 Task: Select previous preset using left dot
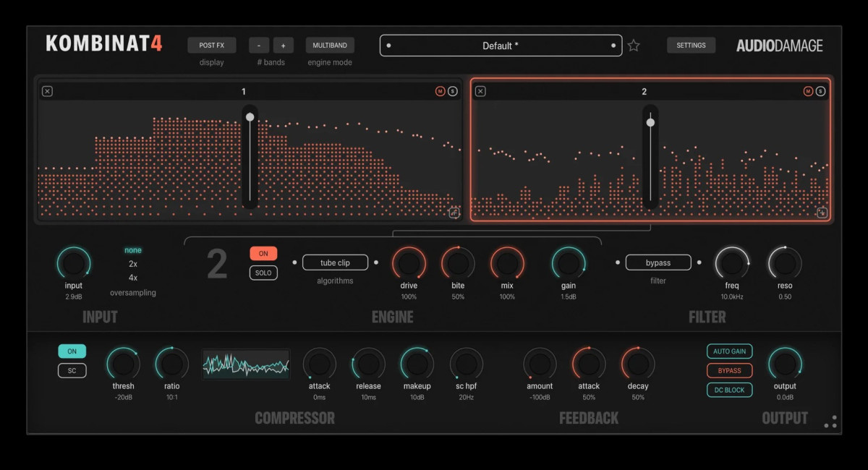[388, 46]
